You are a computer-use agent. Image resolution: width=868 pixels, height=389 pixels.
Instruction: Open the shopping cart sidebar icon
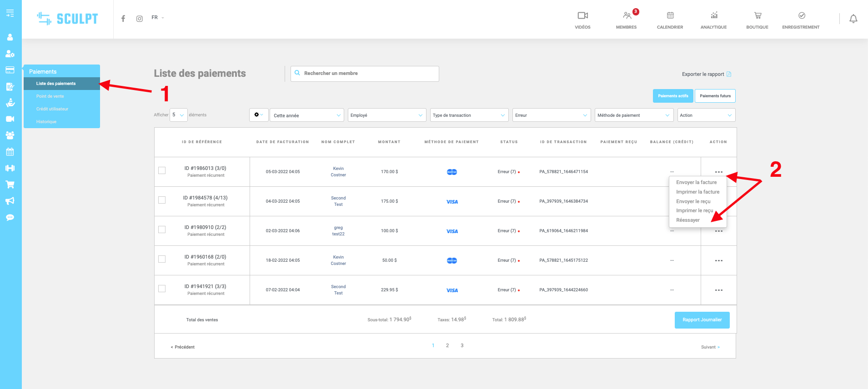pyautogui.click(x=10, y=185)
